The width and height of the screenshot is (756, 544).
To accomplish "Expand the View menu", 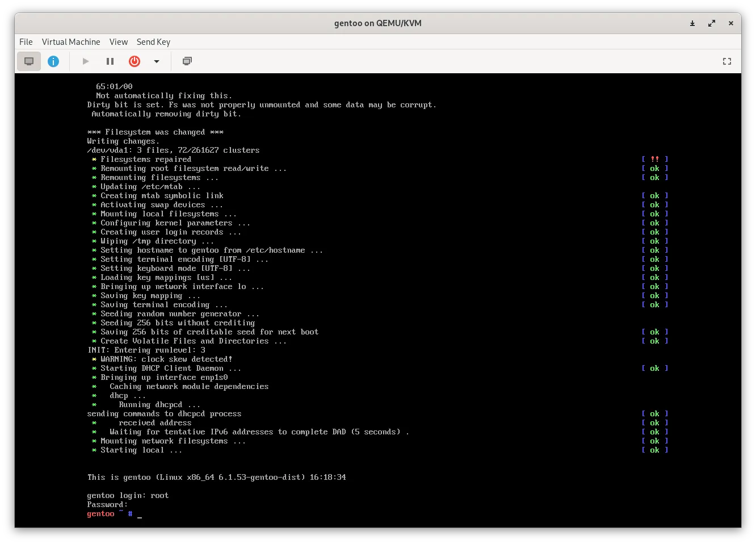I will click(119, 42).
